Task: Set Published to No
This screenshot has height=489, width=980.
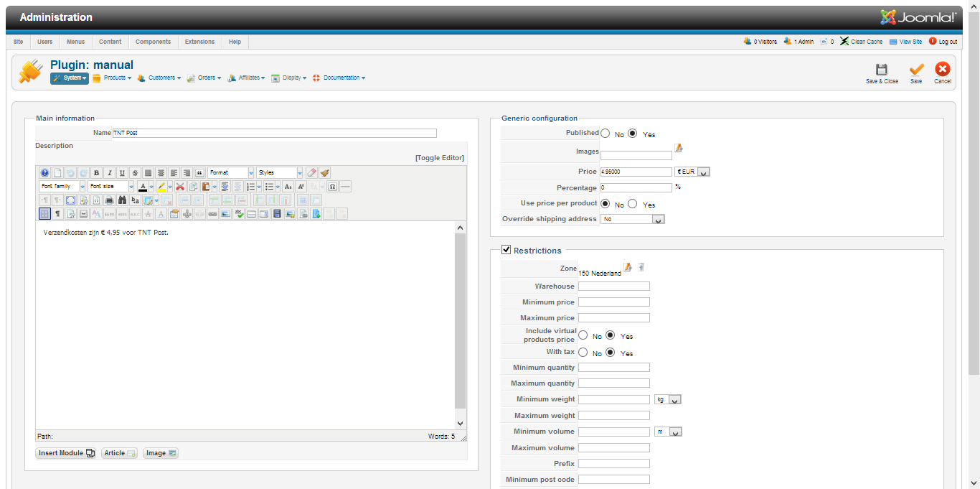Action: point(606,134)
